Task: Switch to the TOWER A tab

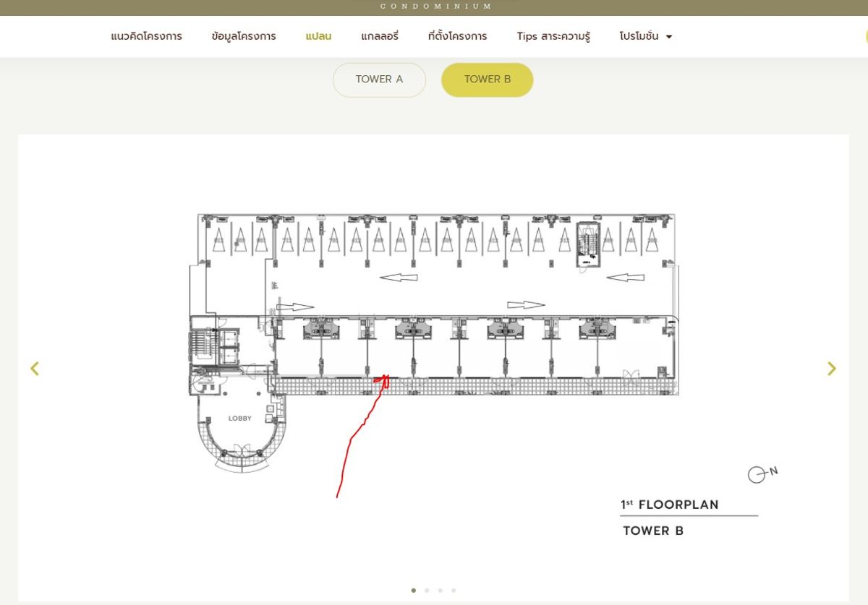Action: 379,80
